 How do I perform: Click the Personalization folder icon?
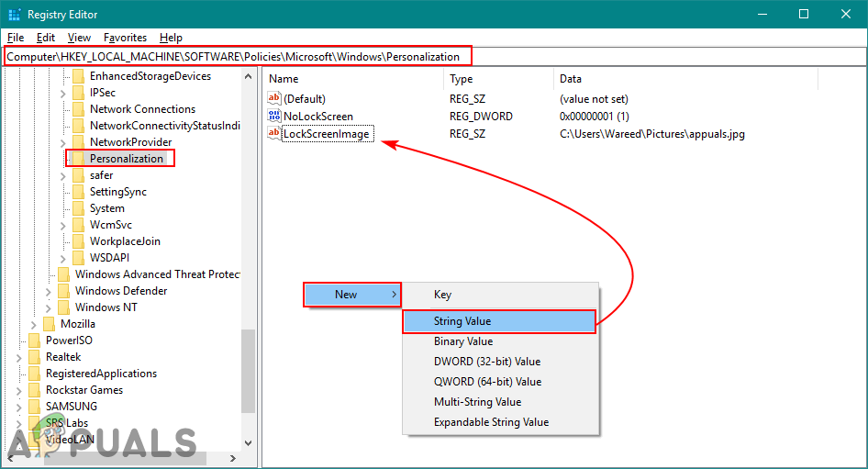[79, 159]
